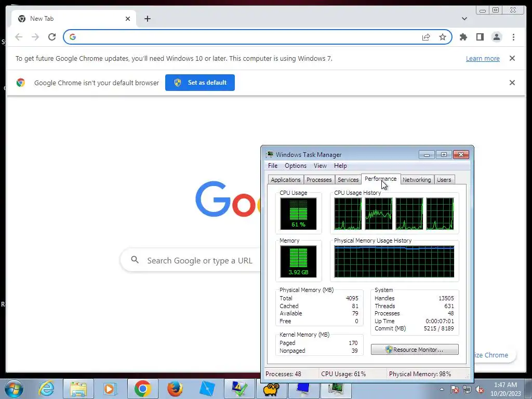This screenshot has width=532, height=399.
Task: Launch Internet Explorer from the taskbar
Action: 46,389
